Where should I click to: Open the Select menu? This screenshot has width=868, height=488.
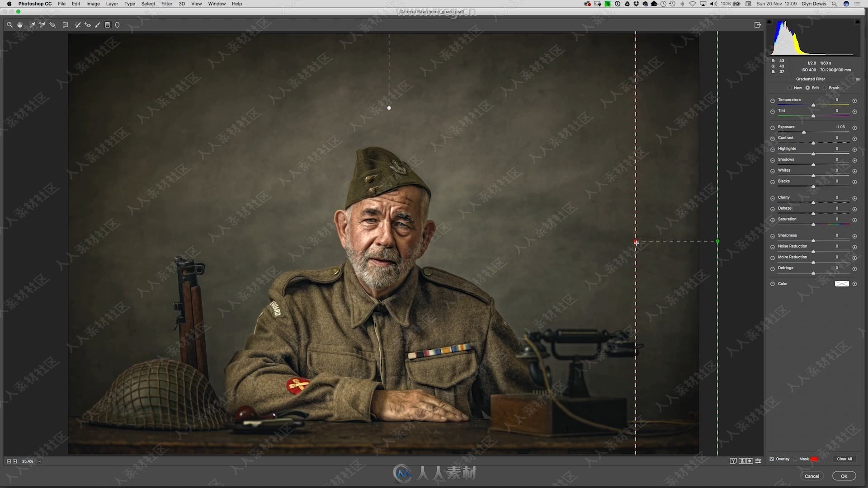(148, 4)
